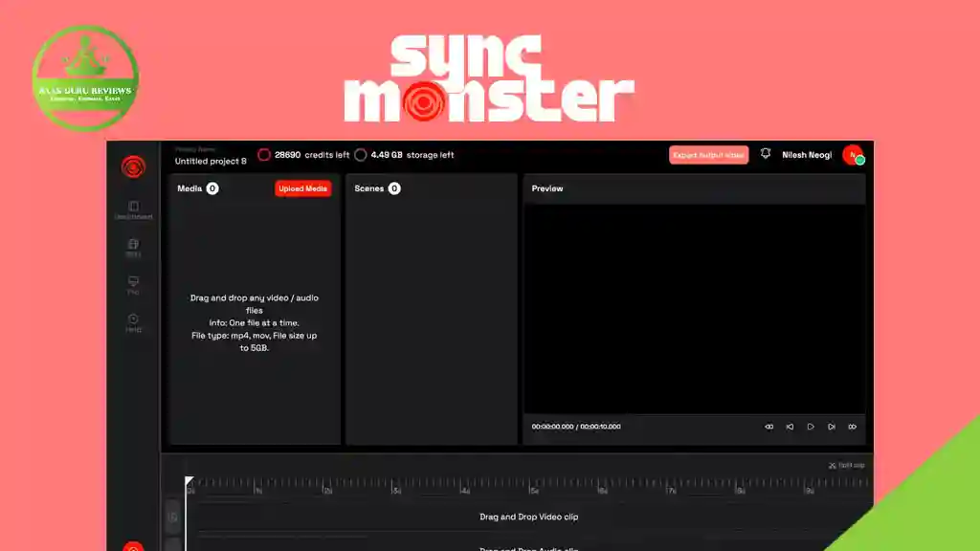Click the video track icon in timeline
This screenshot has height=551, width=980.
tap(173, 517)
